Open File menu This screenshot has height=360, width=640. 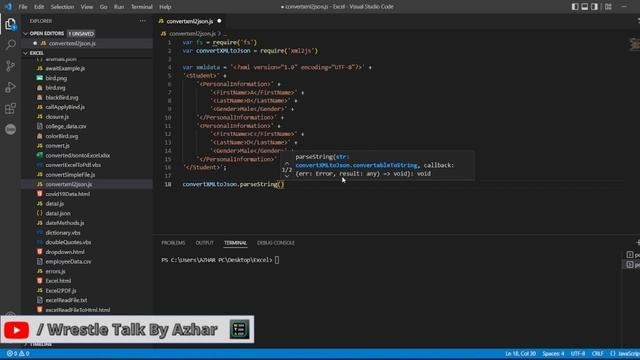23,7
